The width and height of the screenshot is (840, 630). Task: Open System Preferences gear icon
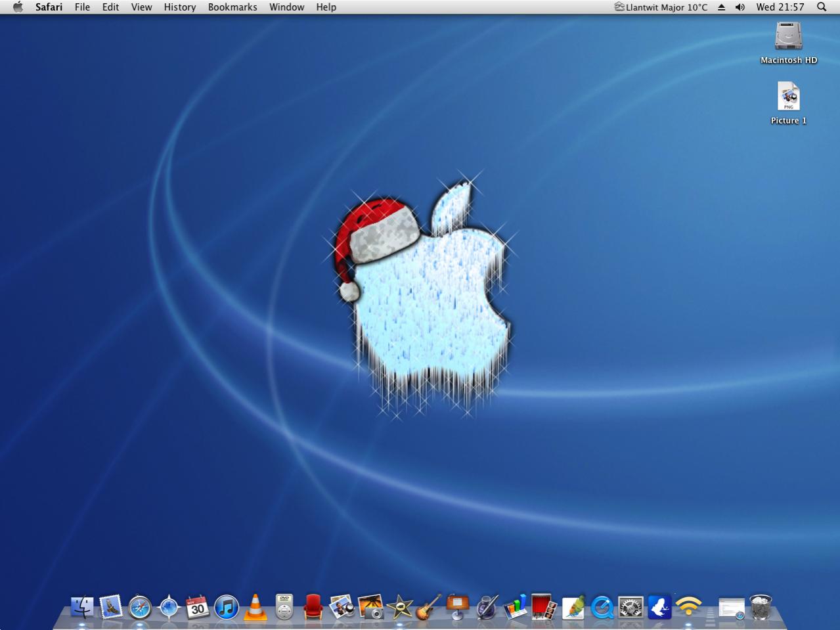pos(630,607)
